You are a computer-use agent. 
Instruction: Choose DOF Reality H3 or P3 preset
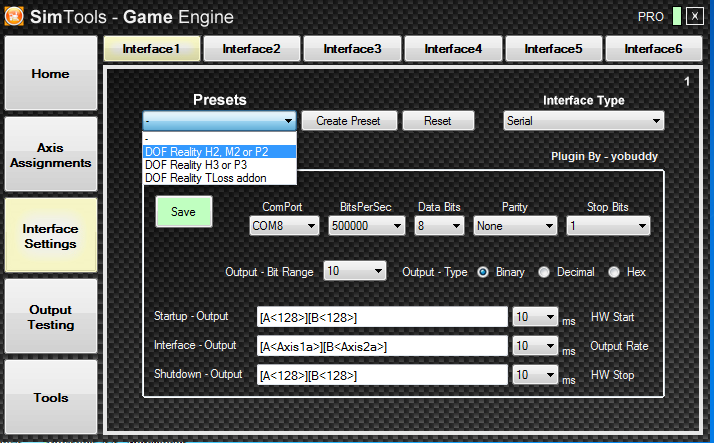click(219, 165)
